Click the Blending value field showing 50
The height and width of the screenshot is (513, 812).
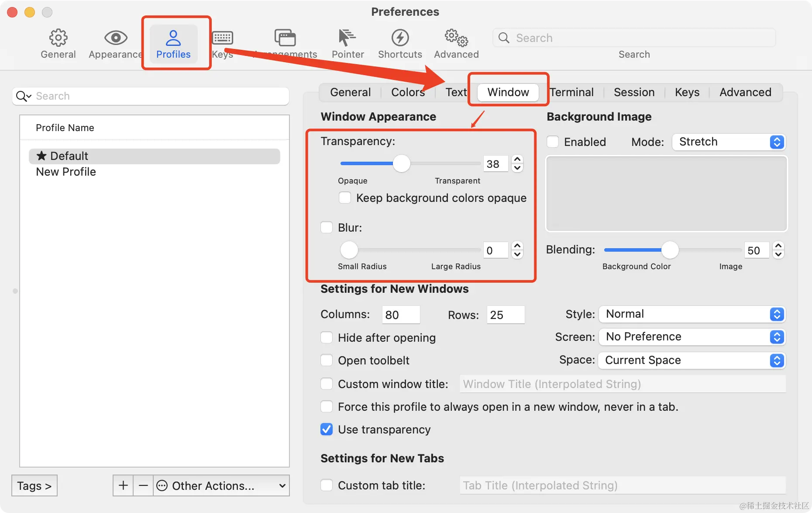coord(757,250)
